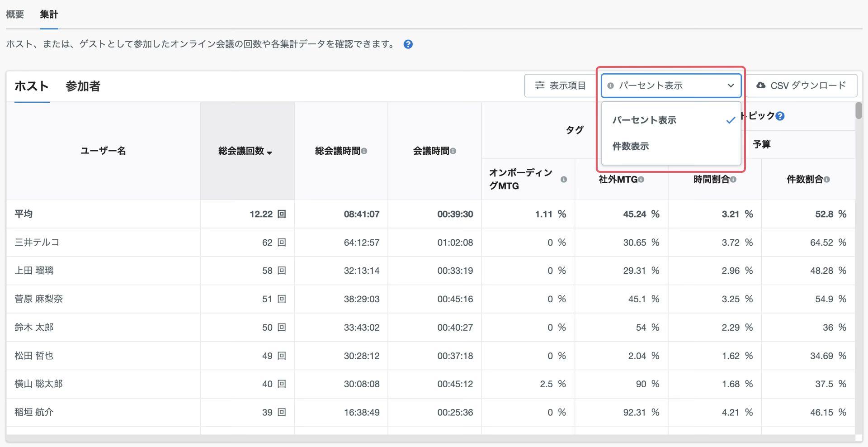Open the トピック help question-mark icon
This screenshot has width=868, height=447.
[780, 116]
